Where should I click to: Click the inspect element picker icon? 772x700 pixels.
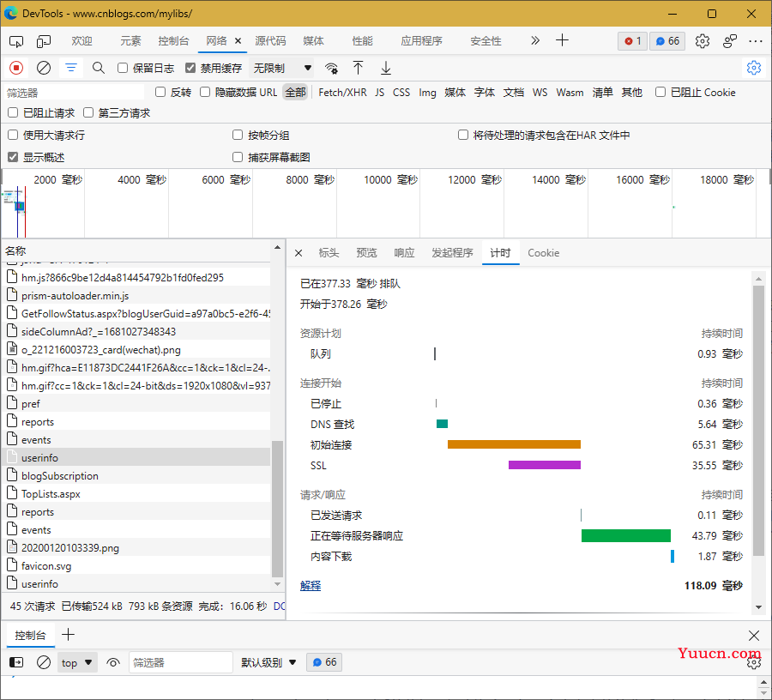16,41
